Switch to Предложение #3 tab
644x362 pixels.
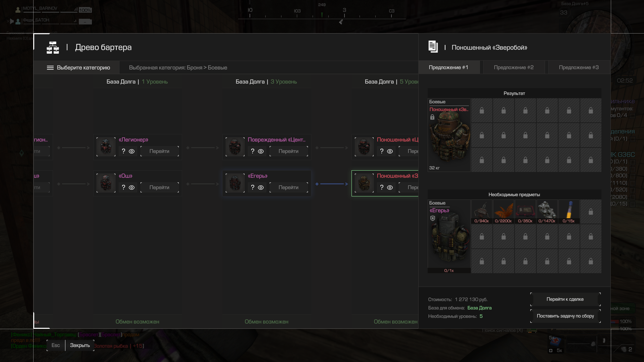click(579, 67)
